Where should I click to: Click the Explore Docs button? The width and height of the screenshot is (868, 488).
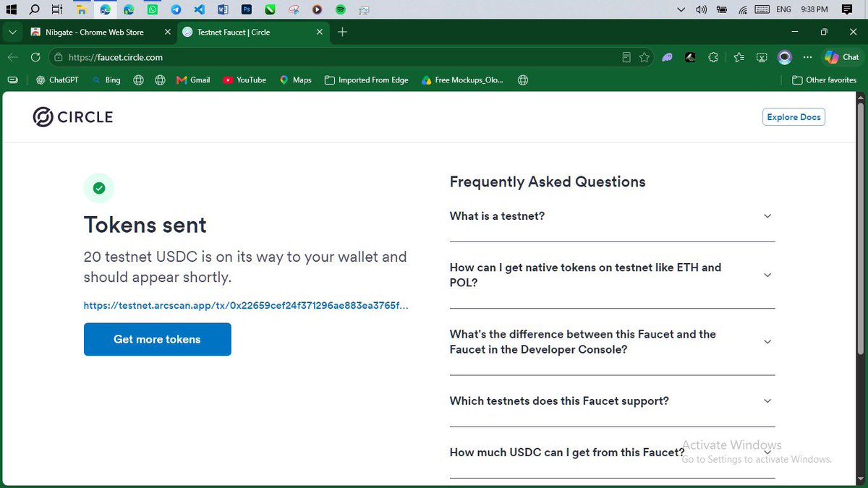tap(793, 117)
